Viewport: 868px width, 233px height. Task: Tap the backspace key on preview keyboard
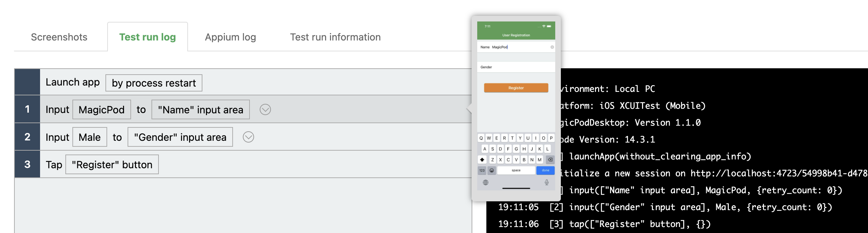point(550,160)
